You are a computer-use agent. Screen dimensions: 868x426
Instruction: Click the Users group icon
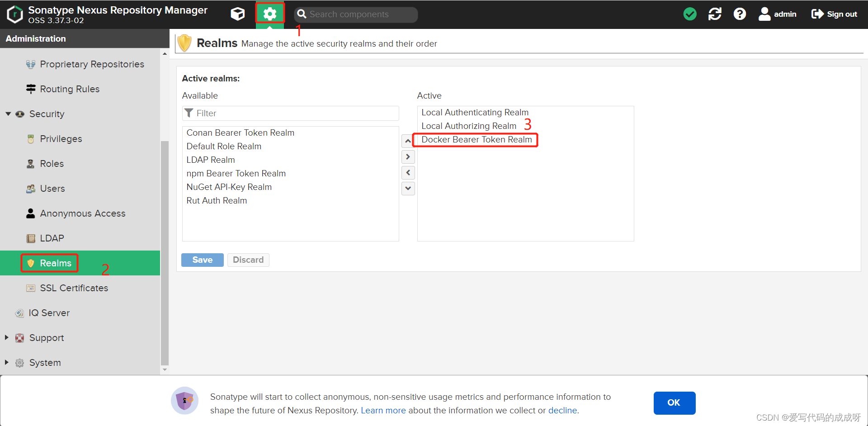(x=31, y=189)
